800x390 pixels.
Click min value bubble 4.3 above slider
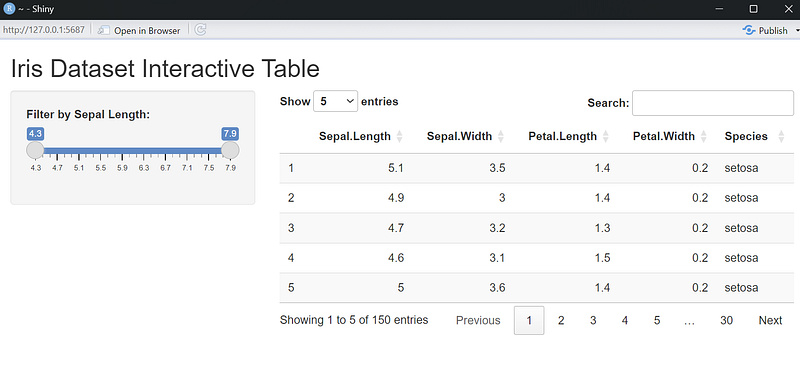(x=35, y=134)
